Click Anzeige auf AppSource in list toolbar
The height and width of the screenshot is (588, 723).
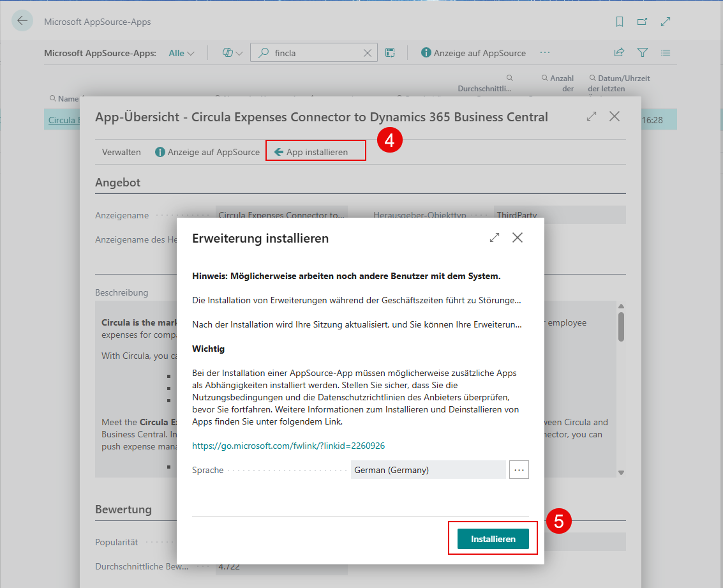tap(473, 53)
